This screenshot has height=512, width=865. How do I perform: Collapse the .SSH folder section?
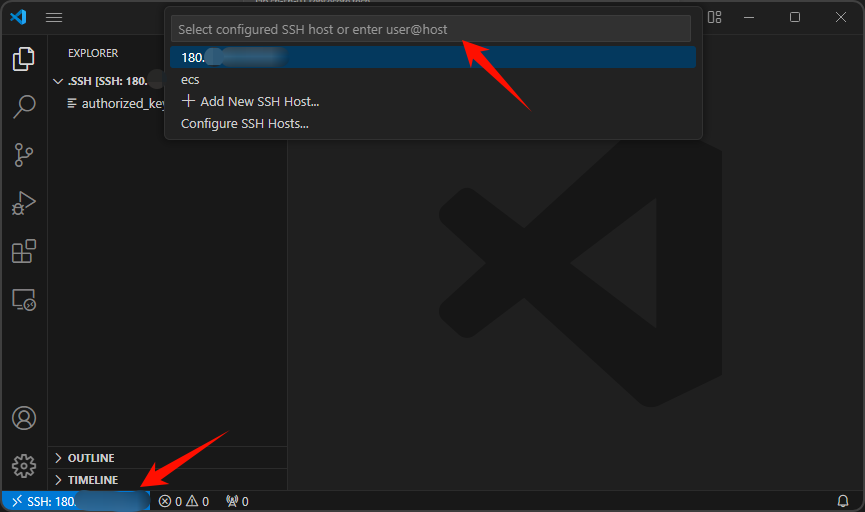pyautogui.click(x=58, y=81)
